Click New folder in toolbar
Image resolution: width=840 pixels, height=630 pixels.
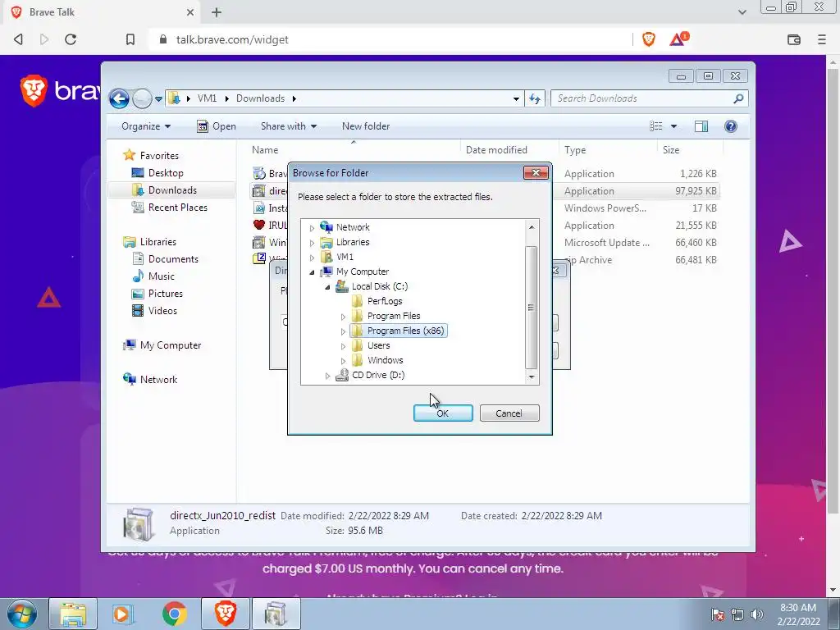tap(366, 126)
